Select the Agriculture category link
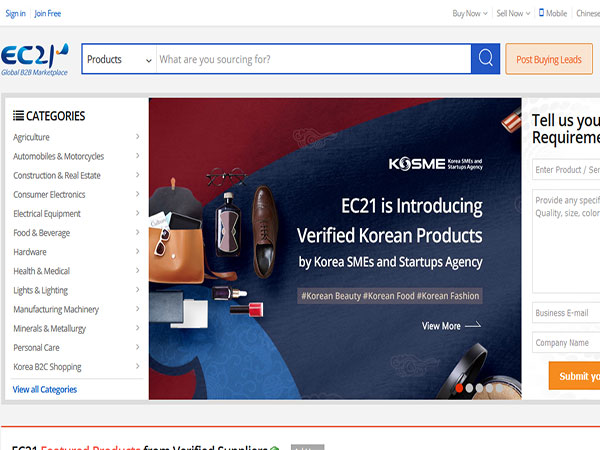 (31, 137)
